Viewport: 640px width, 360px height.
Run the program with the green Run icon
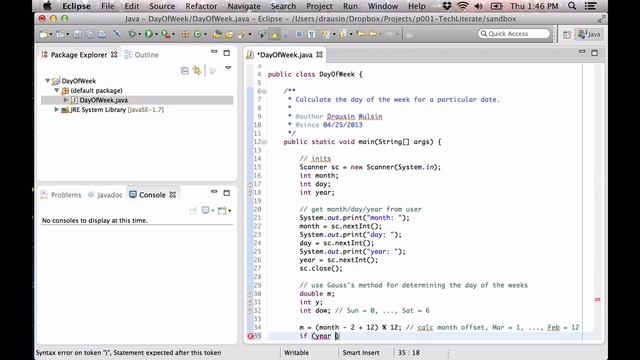[149, 34]
